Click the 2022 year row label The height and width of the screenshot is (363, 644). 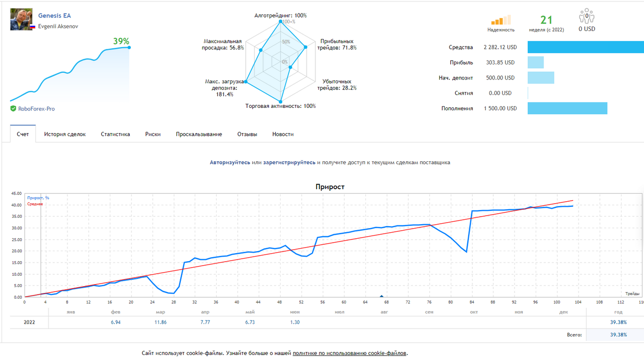pos(29,322)
